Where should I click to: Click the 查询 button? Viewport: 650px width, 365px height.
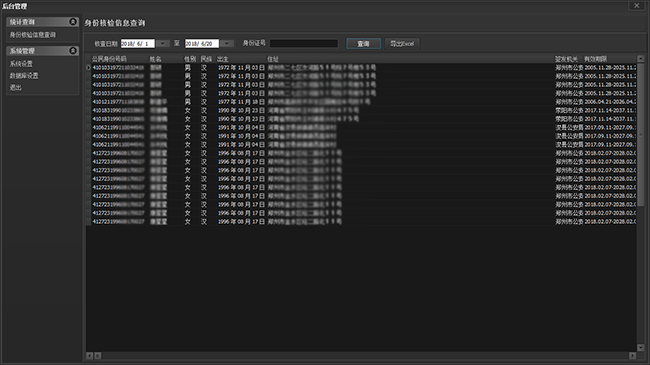(363, 44)
